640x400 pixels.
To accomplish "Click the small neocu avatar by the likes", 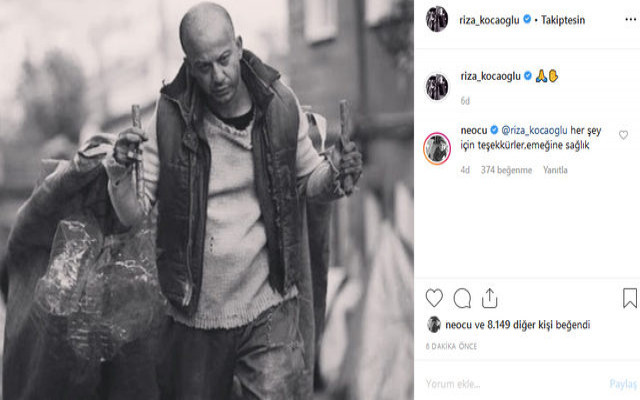I will (434, 324).
